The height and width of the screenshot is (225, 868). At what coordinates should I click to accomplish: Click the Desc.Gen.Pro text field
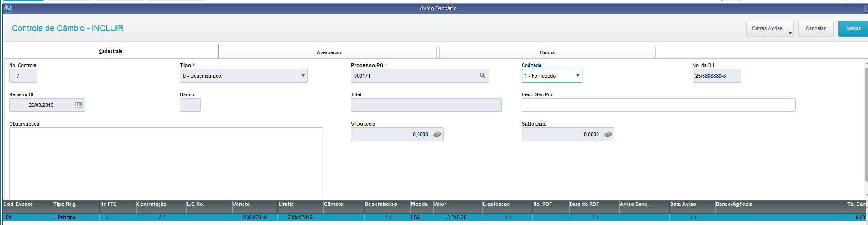(x=658, y=105)
